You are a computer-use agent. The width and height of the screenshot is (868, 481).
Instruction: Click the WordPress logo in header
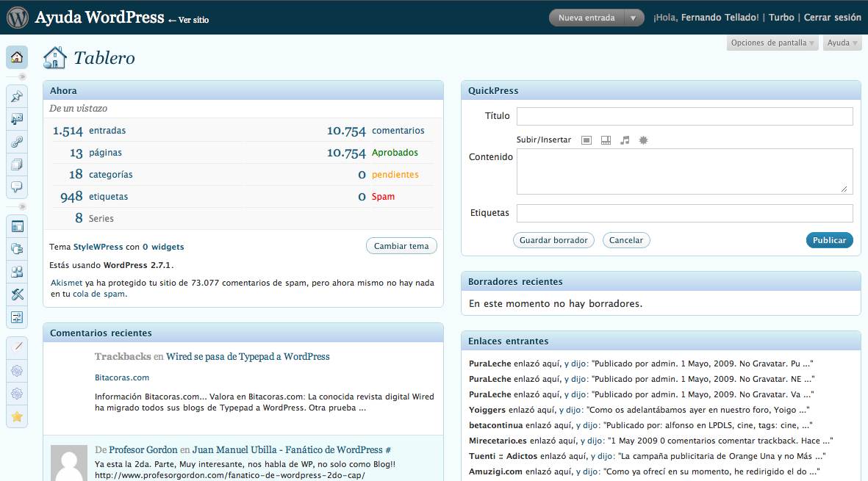[x=17, y=17]
